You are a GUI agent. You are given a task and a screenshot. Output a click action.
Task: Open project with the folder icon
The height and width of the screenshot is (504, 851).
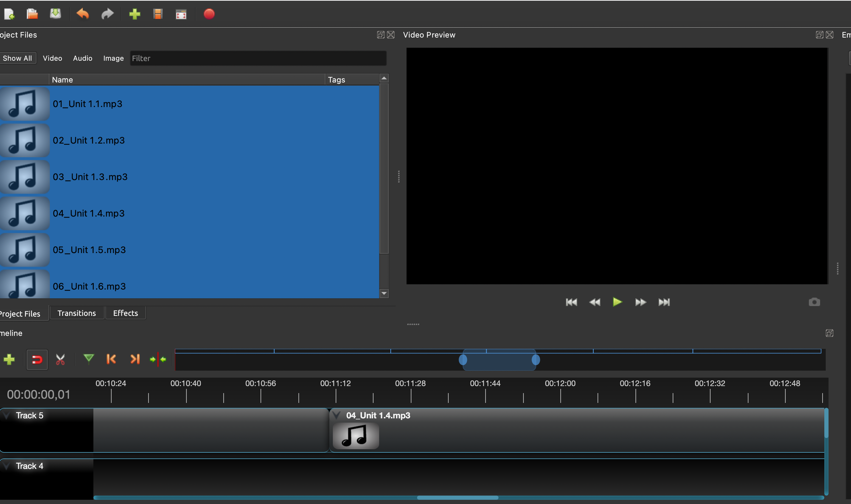[x=32, y=14]
